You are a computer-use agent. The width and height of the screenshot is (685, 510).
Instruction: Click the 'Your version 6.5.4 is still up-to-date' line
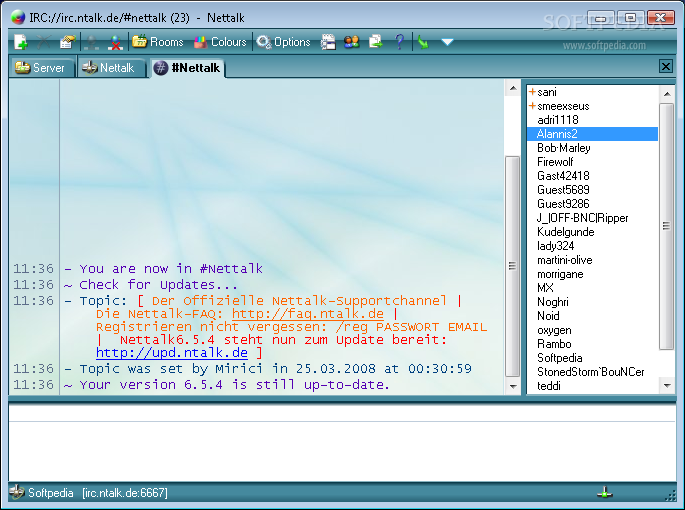click(x=234, y=385)
